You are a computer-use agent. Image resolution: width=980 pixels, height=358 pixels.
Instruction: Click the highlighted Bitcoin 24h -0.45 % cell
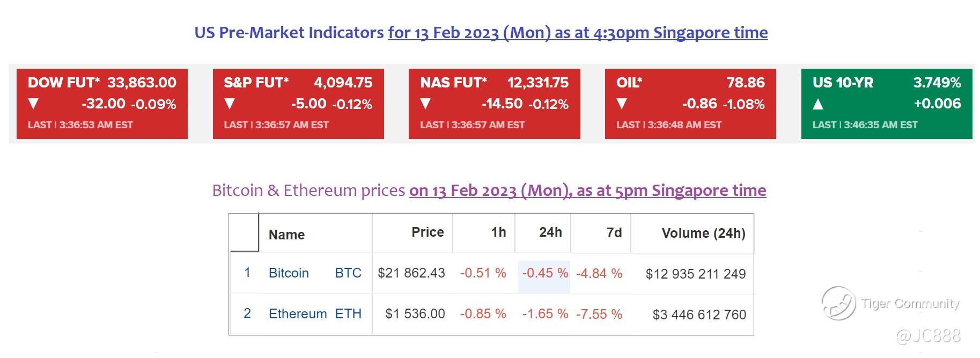point(544,273)
